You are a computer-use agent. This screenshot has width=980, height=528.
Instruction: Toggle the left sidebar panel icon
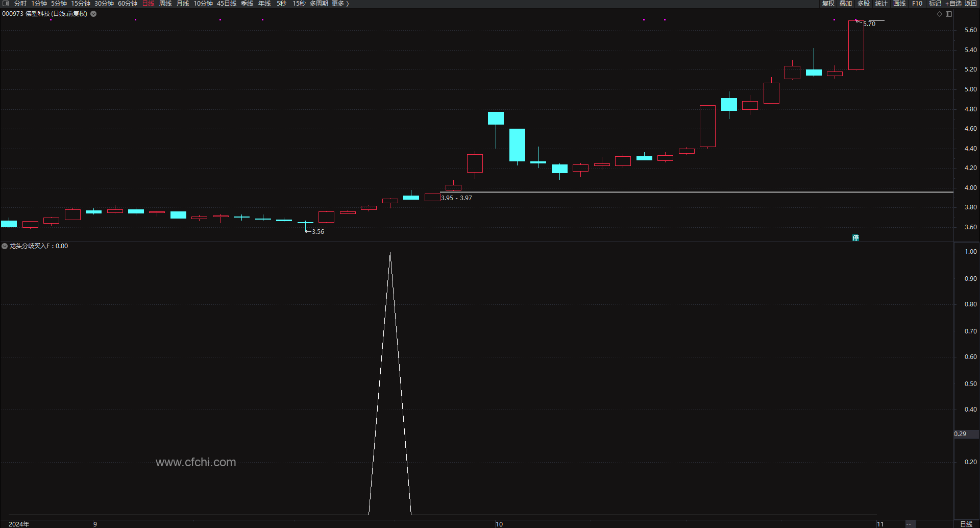coord(6,4)
